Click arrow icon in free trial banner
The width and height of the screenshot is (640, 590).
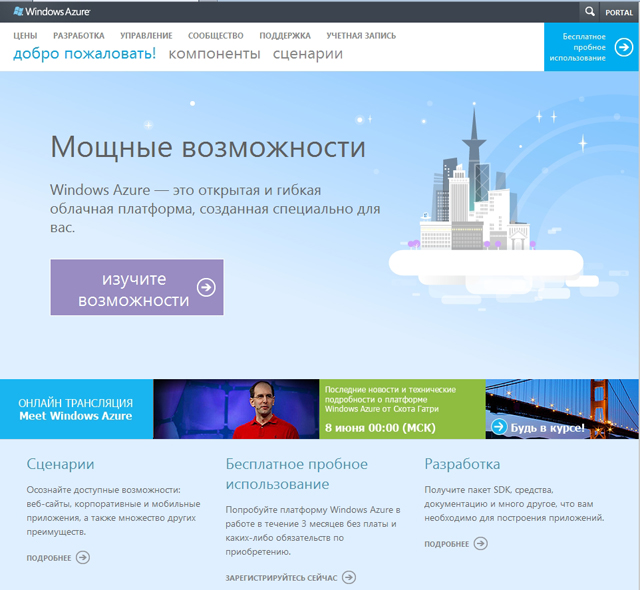(624, 47)
